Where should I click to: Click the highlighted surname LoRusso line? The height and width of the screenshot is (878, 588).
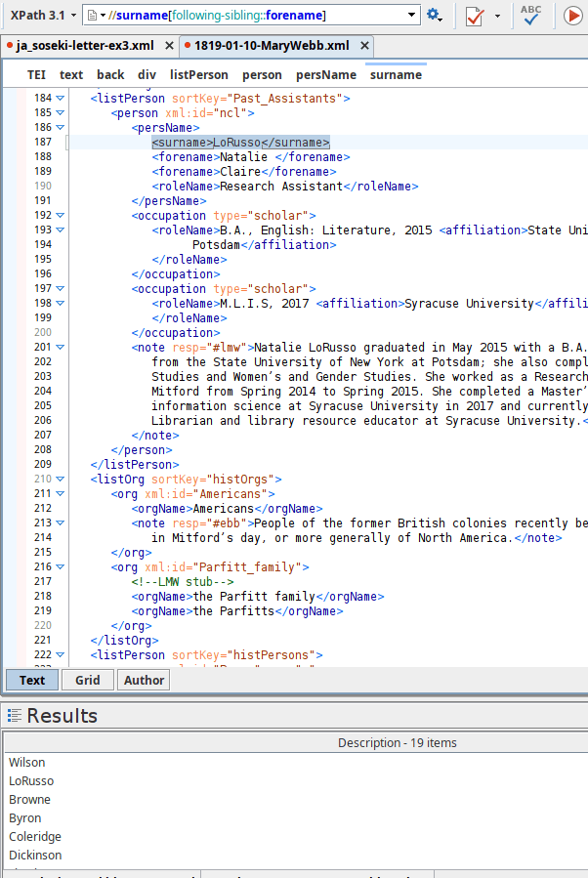click(x=241, y=143)
